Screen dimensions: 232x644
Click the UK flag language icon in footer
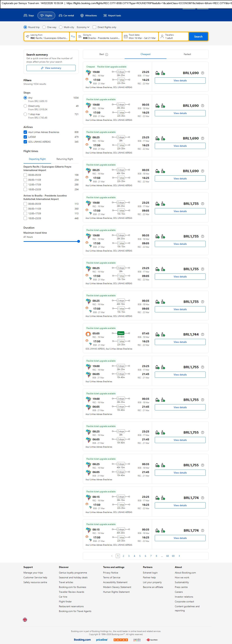tap(25, 620)
